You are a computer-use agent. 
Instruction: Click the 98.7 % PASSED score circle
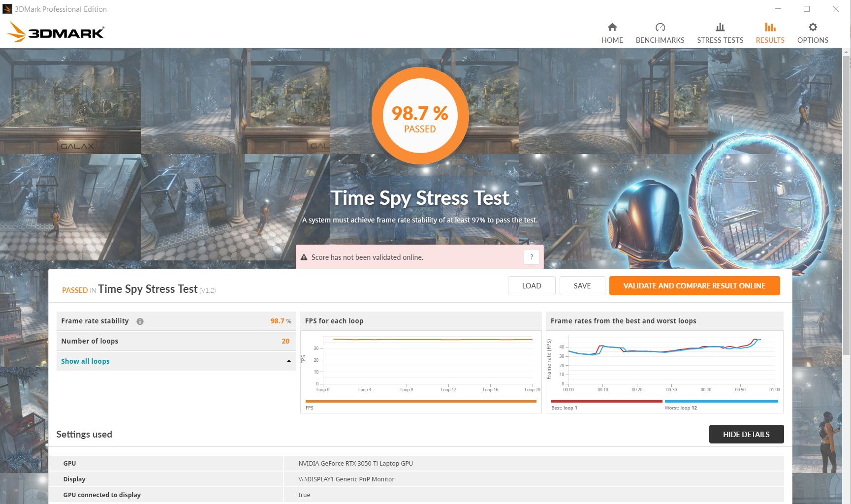click(420, 116)
